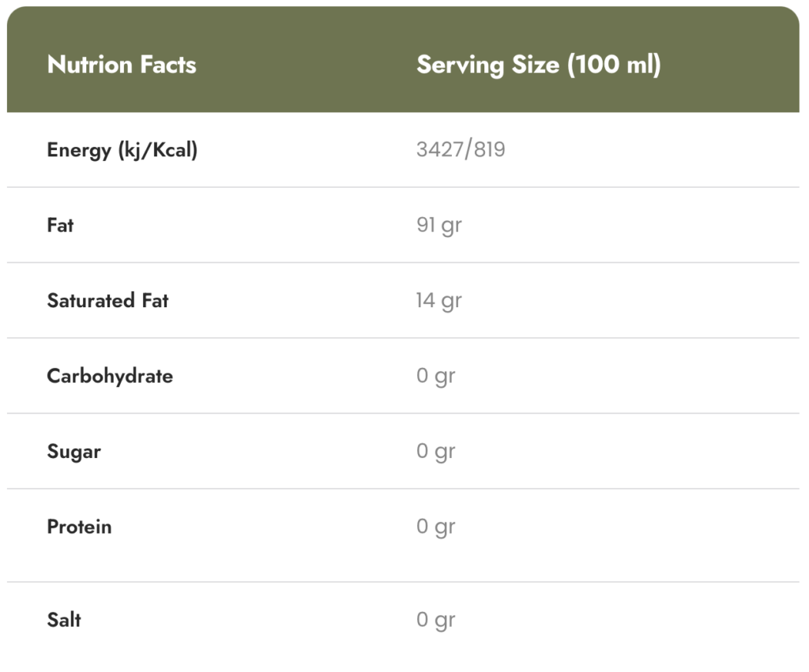Click the Salt '0 gr' value

click(x=436, y=620)
